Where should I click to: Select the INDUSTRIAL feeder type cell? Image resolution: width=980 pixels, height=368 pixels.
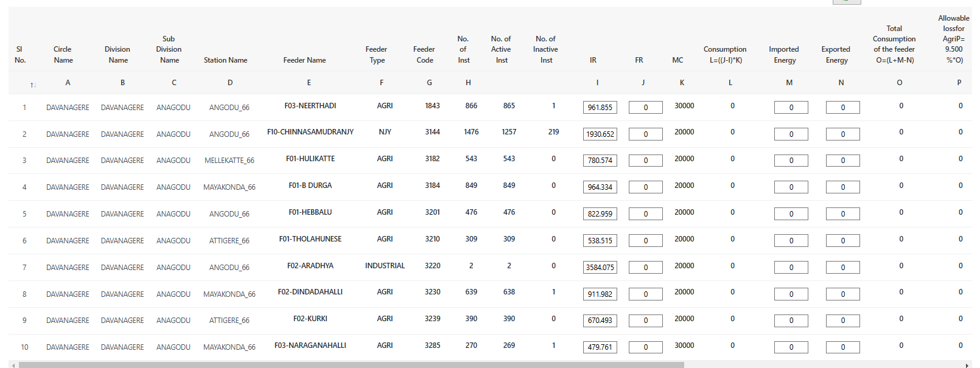pos(385,266)
